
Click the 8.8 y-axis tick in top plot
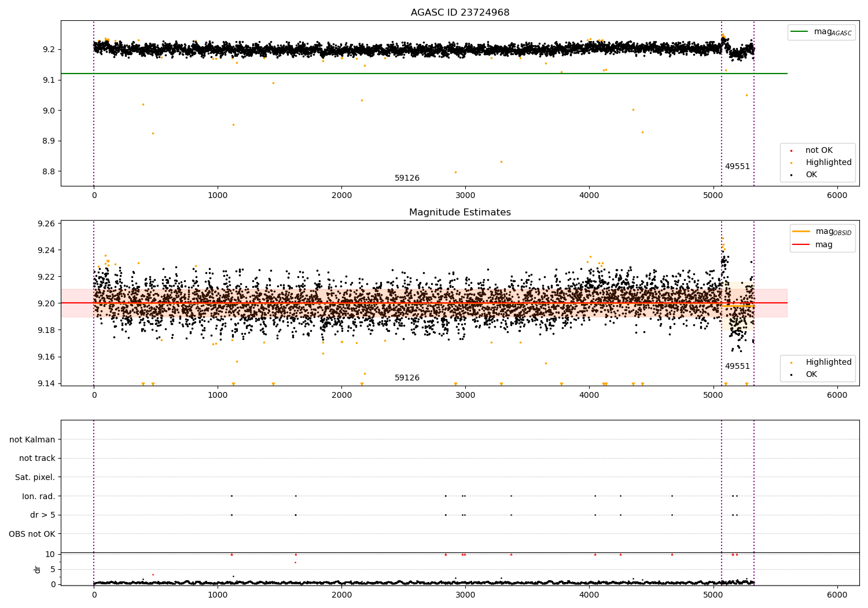pyautogui.click(x=49, y=171)
